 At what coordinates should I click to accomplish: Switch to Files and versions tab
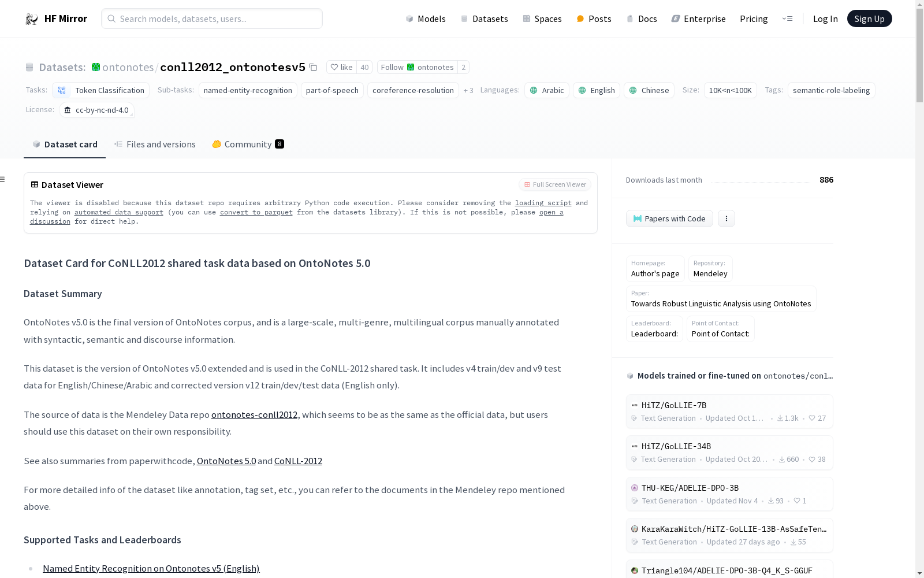click(x=155, y=144)
